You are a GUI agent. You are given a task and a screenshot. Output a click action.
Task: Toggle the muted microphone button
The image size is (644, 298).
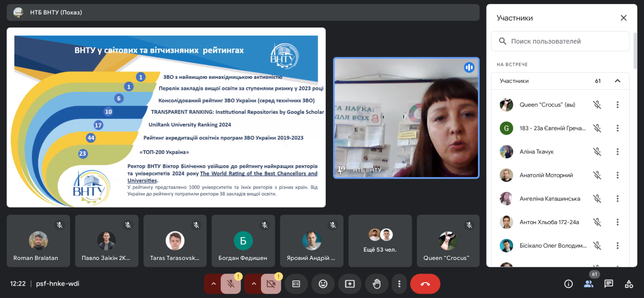click(231, 284)
